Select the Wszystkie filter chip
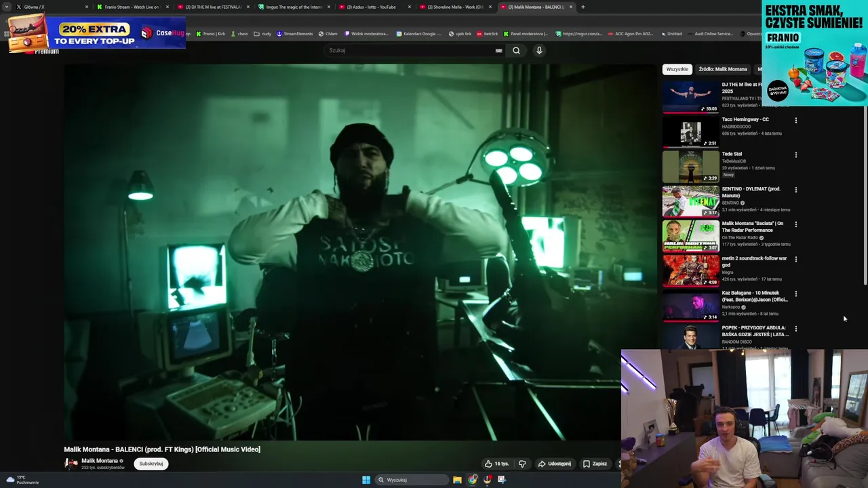Viewport: 868px width, 488px height. coord(677,69)
